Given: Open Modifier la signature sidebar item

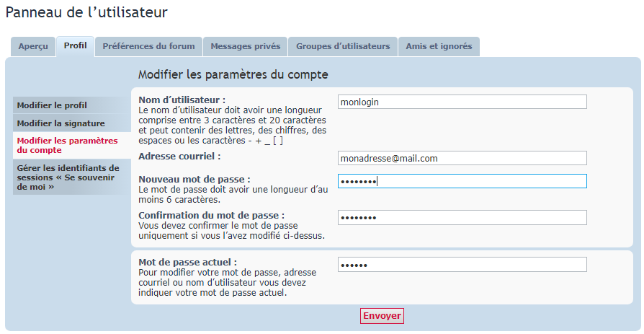Looking at the screenshot, I should [x=72, y=123].
